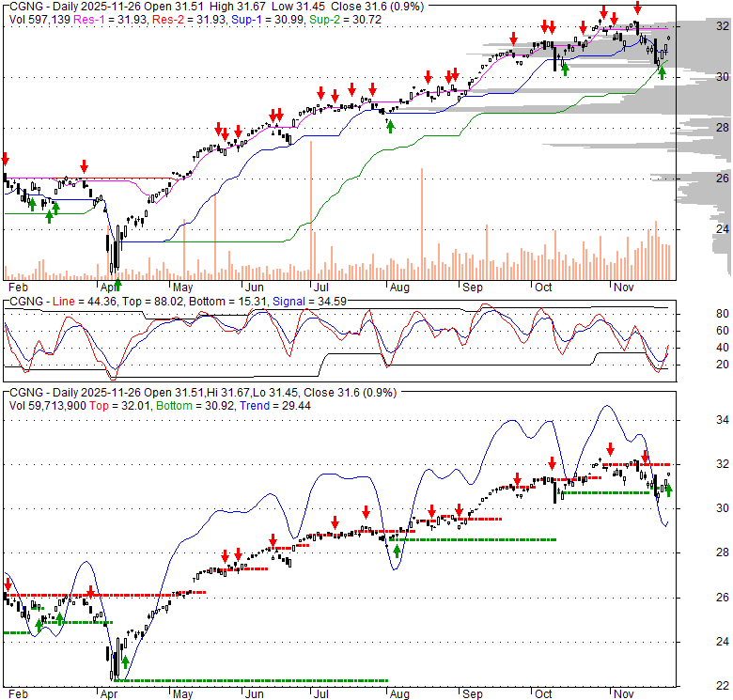Click the red arrow at far left of top chart
Image resolution: width=733 pixels, height=700 pixels.
(x=5, y=158)
